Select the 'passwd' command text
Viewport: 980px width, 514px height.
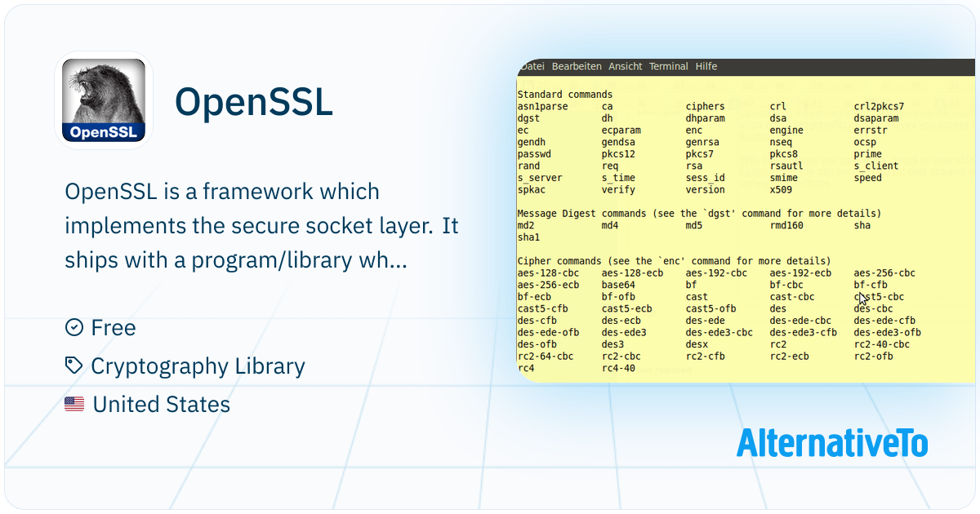pyautogui.click(x=534, y=154)
